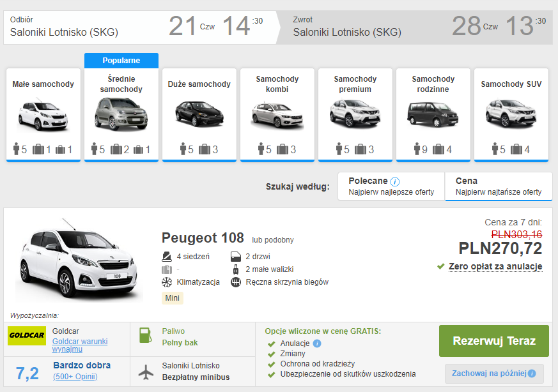Open the 500+ Opinii reviews link
Screen dimensions: 558x392
[x=75, y=377]
